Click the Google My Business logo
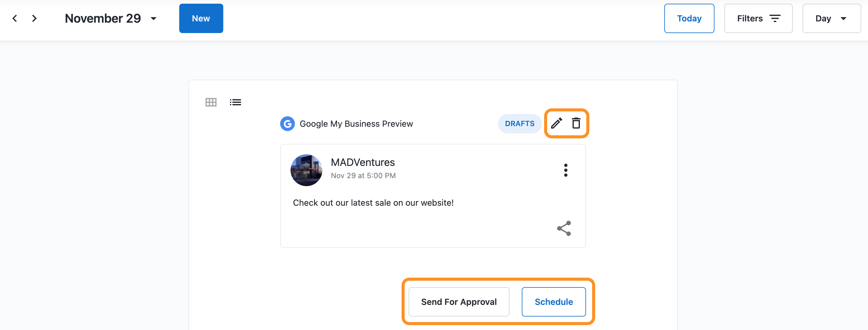The image size is (868, 330). pyautogui.click(x=287, y=124)
